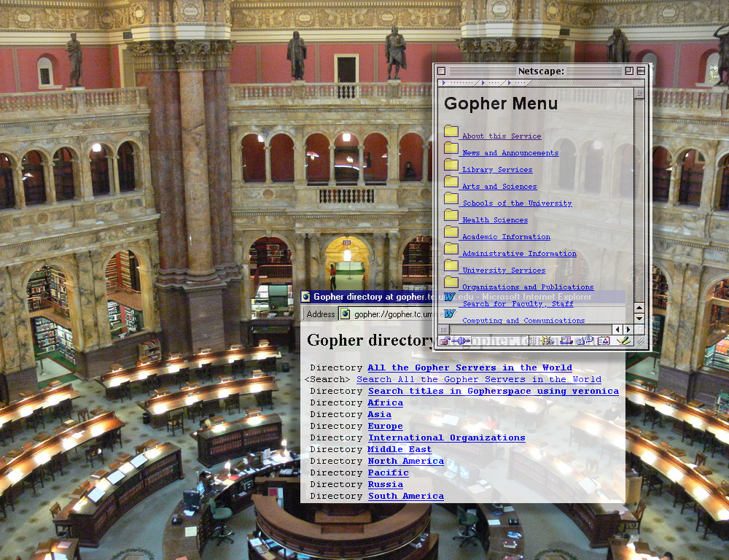Open the News and Announcements link
The height and width of the screenshot is (560, 729).
point(510,153)
